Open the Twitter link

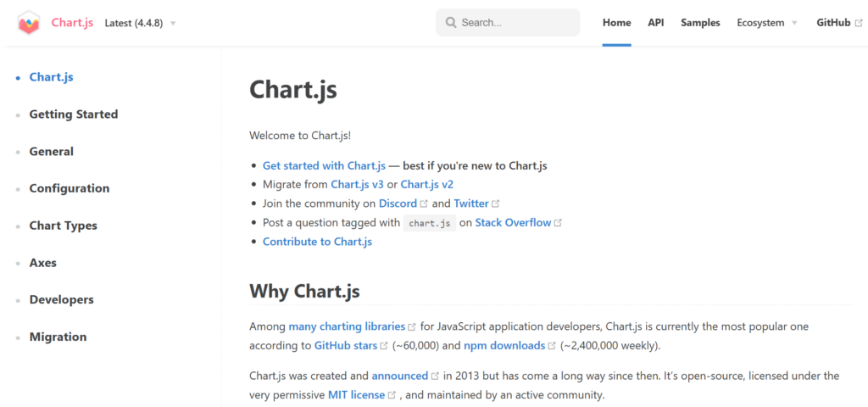click(x=471, y=203)
